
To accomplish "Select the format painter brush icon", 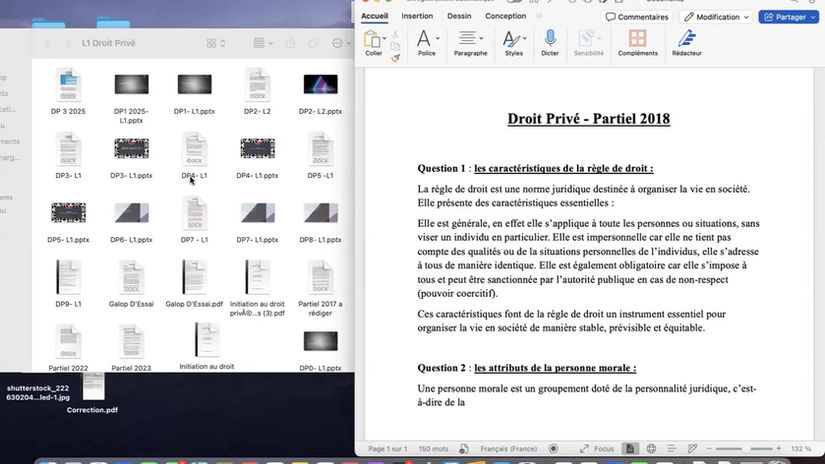I will [x=396, y=58].
